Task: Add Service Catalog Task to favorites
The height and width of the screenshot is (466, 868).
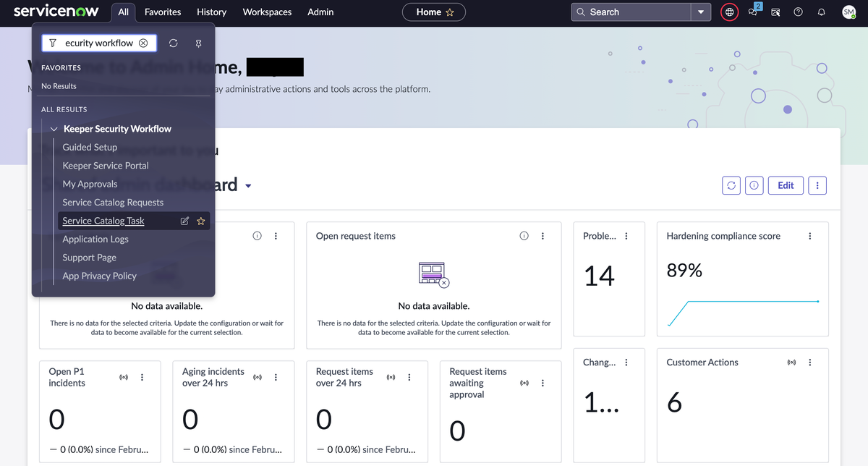Action: 201,221
